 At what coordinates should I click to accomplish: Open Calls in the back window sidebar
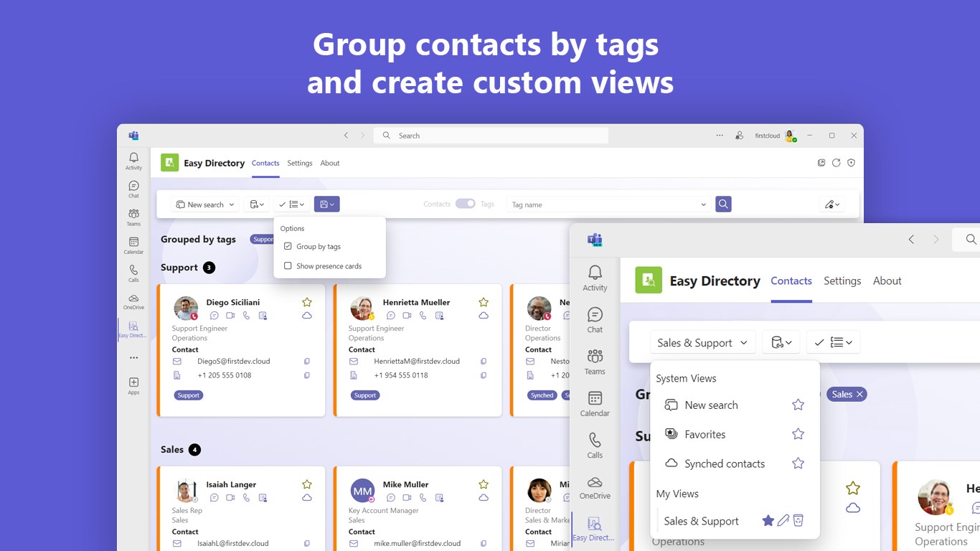click(133, 273)
